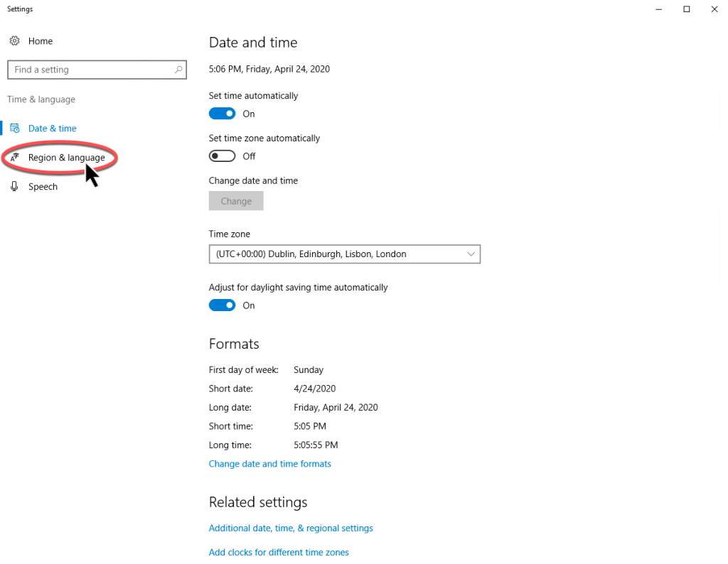Open the Time zone dropdown
The image size is (728, 564).
click(345, 254)
